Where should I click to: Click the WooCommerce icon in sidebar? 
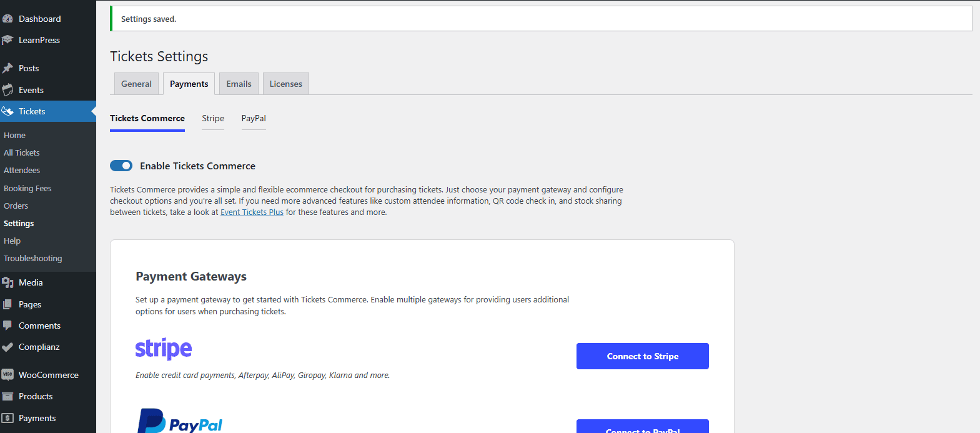(7, 375)
